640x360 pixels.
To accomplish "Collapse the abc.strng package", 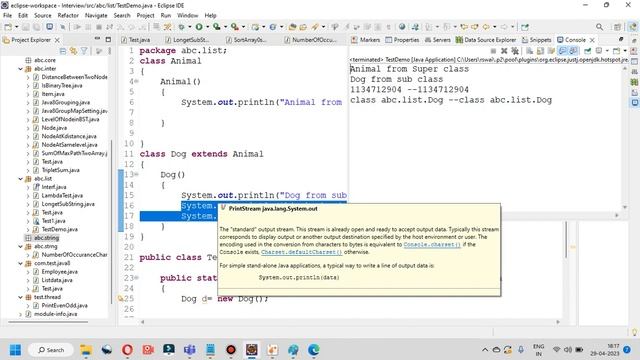I will pos(20,247).
